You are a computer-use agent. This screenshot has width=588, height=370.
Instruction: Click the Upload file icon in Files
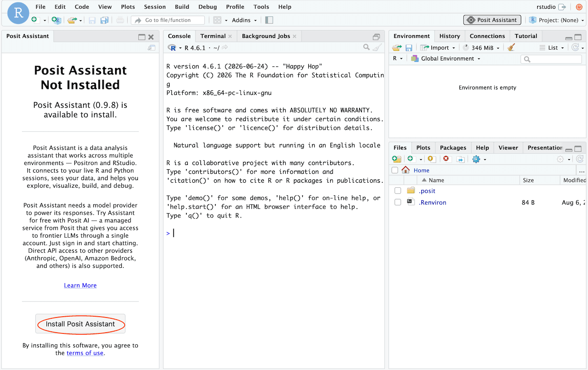tap(430, 159)
